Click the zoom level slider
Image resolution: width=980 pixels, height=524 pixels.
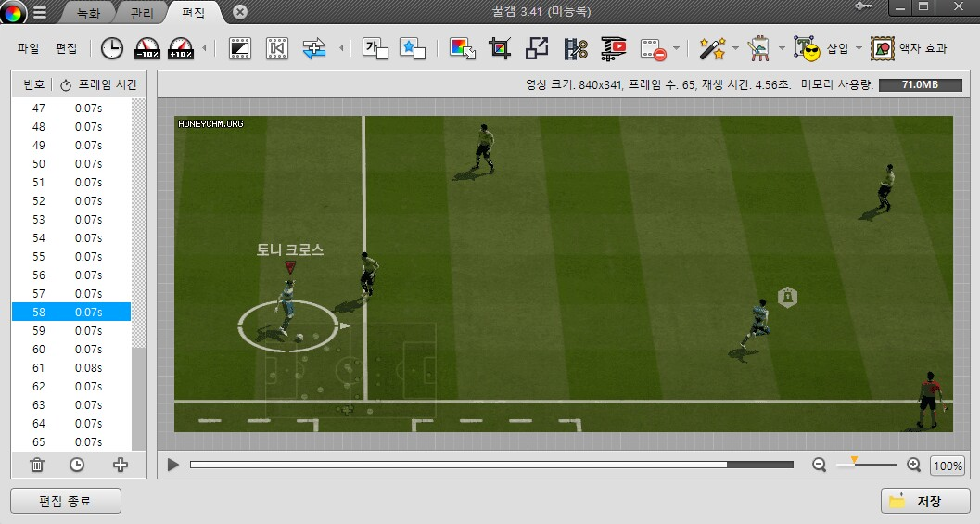pyautogui.click(x=866, y=466)
